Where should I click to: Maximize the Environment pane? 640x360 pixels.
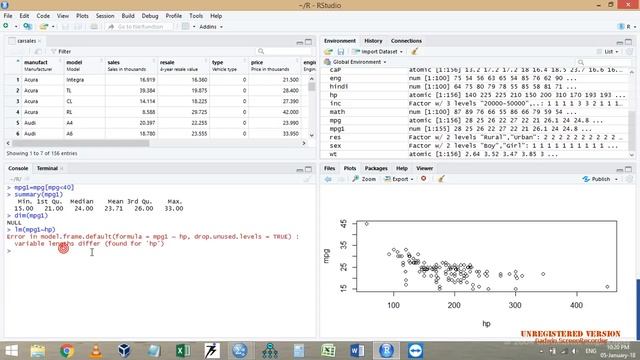coord(629,42)
